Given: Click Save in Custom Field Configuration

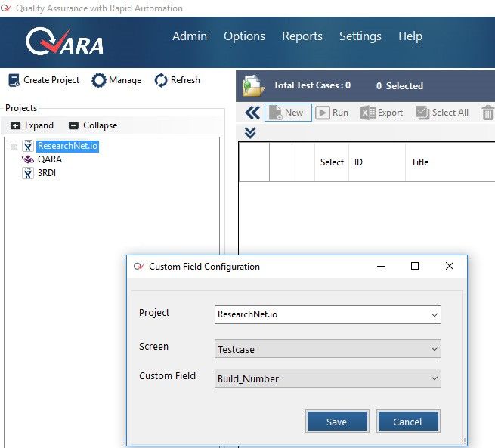Looking at the screenshot, I should click(337, 422).
